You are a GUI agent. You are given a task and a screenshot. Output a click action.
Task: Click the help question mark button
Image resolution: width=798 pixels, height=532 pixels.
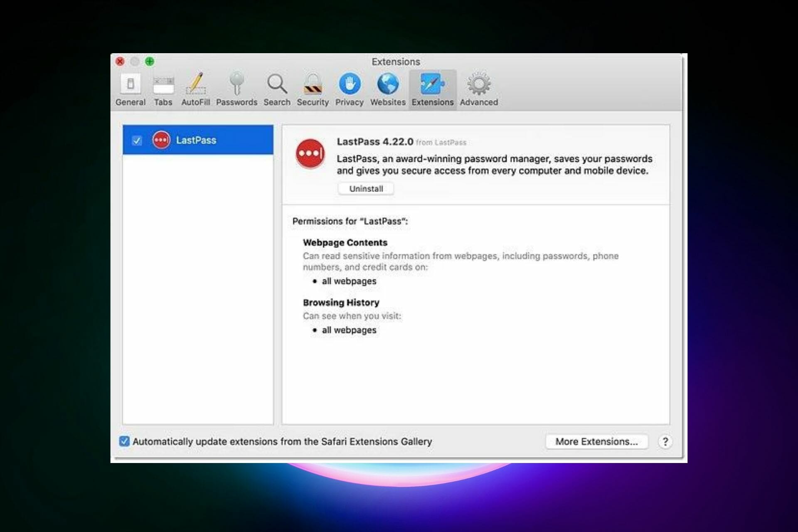665,441
